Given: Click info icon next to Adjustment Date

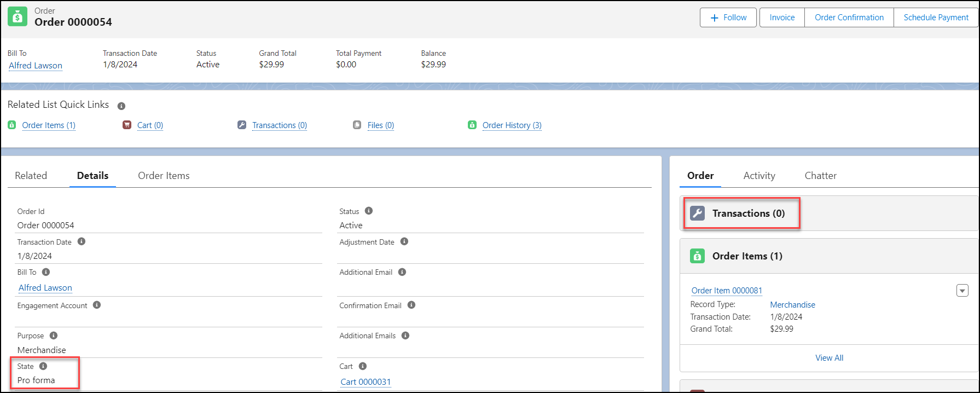Looking at the screenshot, I should (404, 241).
